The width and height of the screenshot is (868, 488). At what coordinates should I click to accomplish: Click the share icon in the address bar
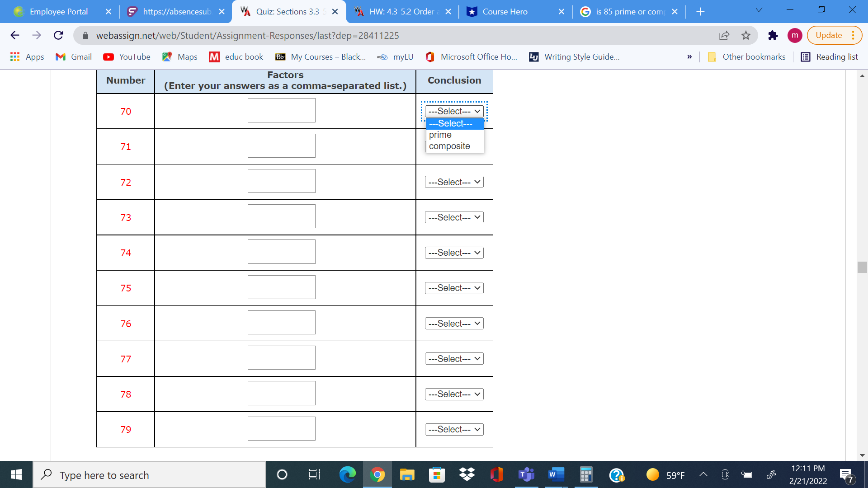tap(725, 35)
